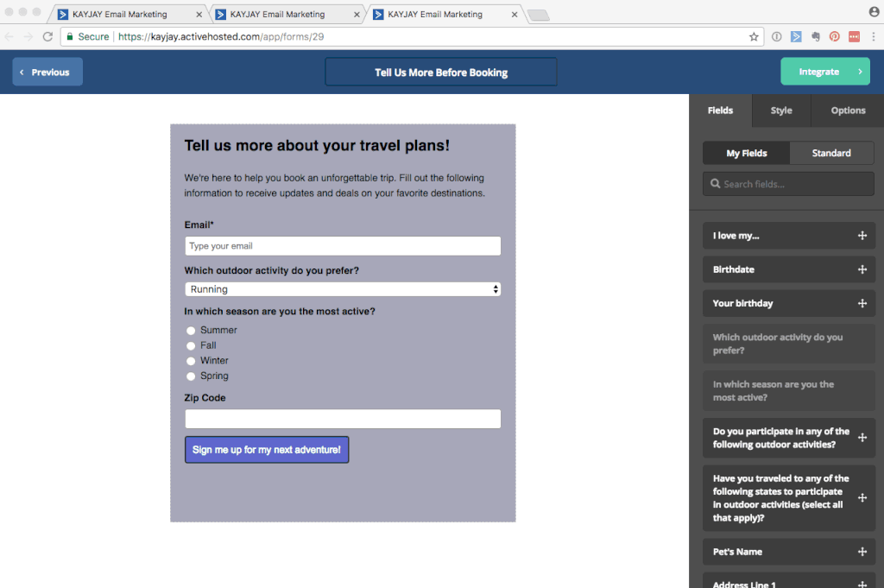This screenshot has width=884, height=588.
Task: Click into the Zip Code text field
Action: click(x=343, y=419)
